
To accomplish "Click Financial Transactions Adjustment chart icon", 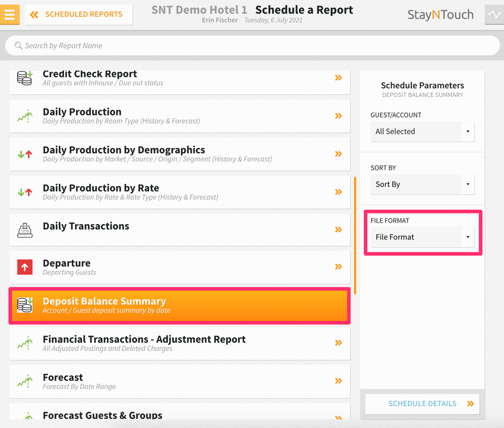I will pos(25,343).
